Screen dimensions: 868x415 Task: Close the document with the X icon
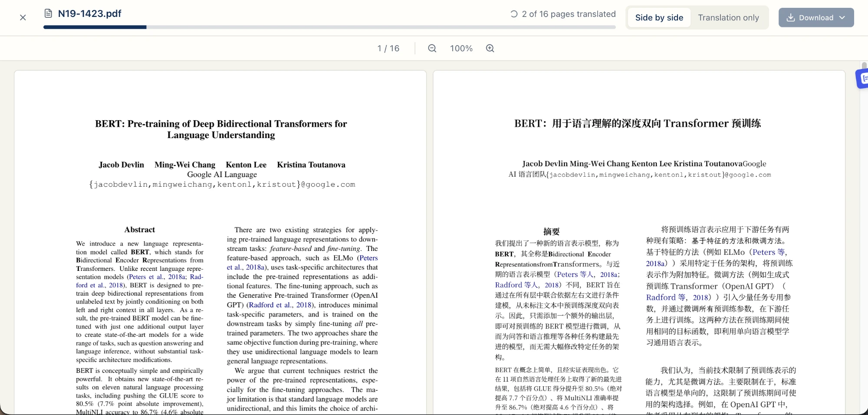[x=23, y=17]
